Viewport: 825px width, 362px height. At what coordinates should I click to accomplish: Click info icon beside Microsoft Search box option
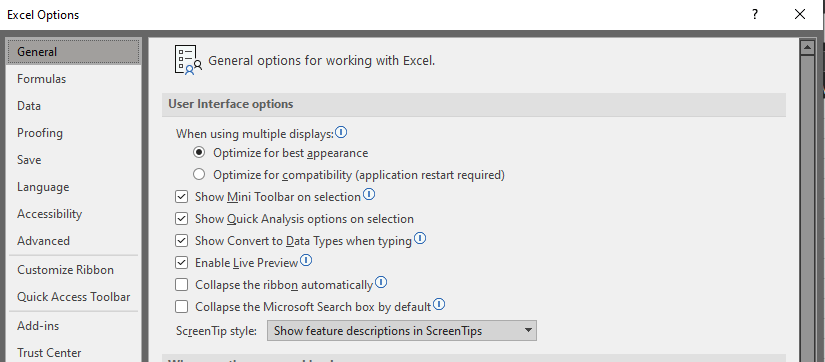pos(439,305)
